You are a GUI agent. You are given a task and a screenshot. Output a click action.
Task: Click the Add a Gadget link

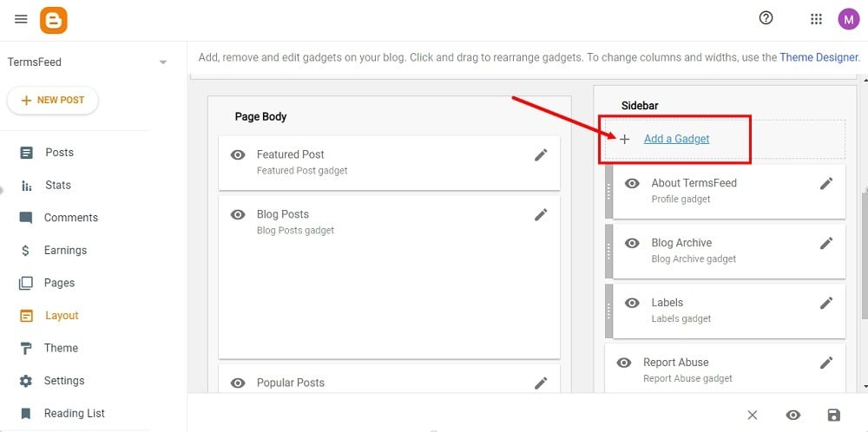click(x=676, y=139)
